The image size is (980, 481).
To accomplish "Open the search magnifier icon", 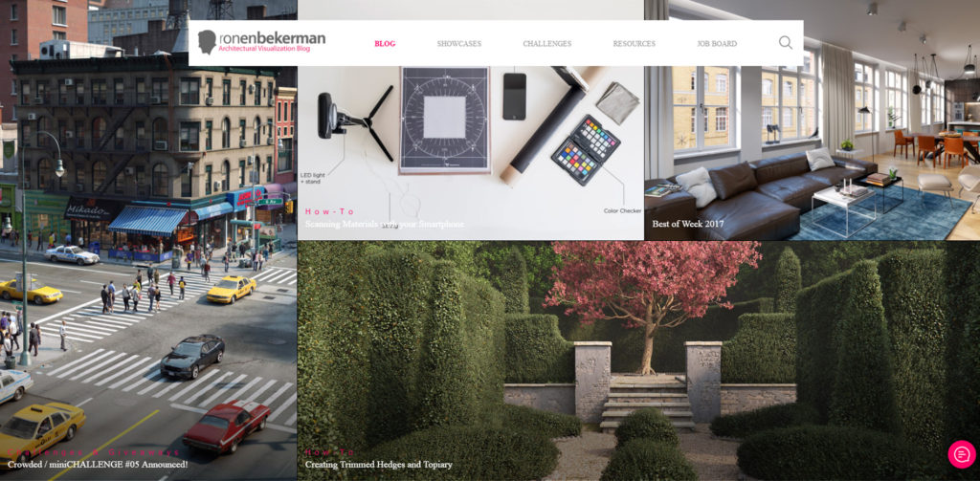I will pos(785,42).
